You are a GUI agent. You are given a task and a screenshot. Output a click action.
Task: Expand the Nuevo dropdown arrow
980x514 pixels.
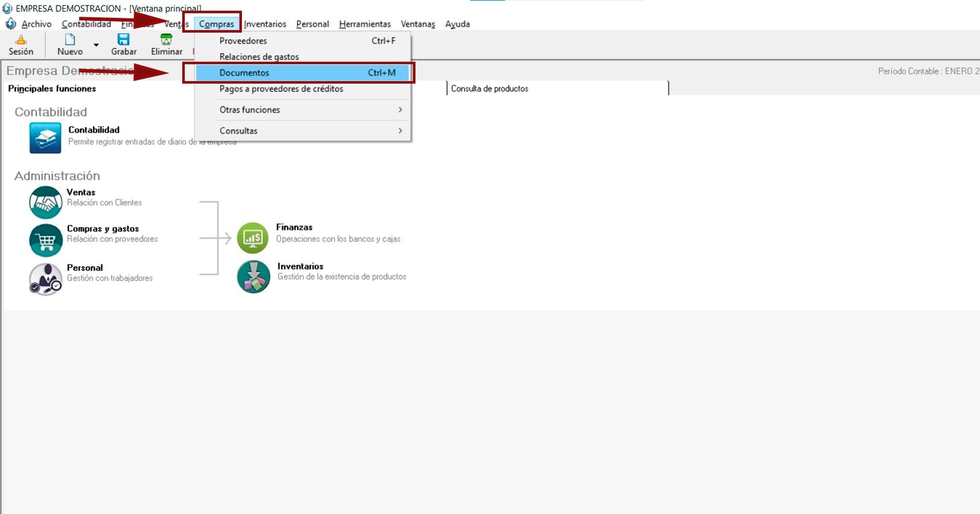96,45
